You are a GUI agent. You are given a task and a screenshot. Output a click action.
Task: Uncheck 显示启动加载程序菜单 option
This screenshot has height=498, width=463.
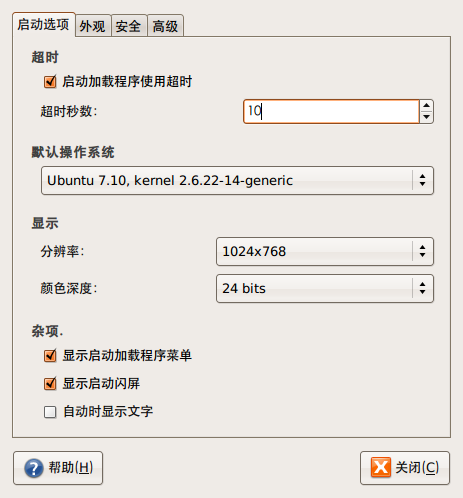(x=50, y=356)
